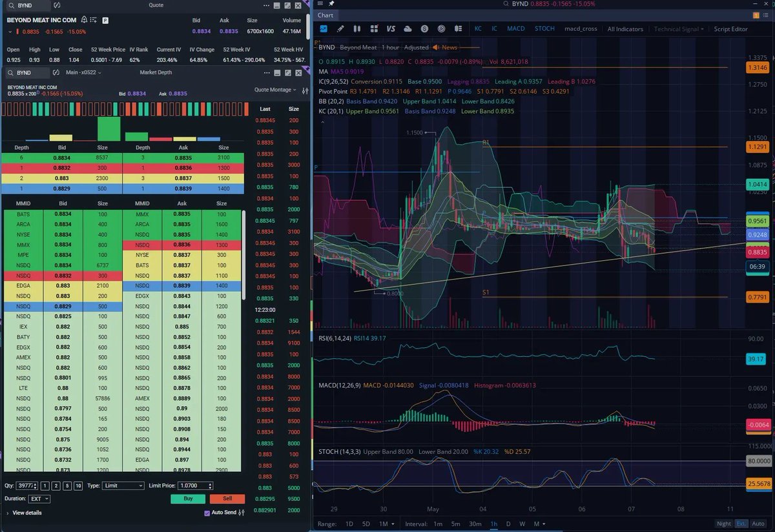Click the alert bell icon beside BEYOND MEAT INC COM
This screenshot has width=775, height=532.
[84, 20]
